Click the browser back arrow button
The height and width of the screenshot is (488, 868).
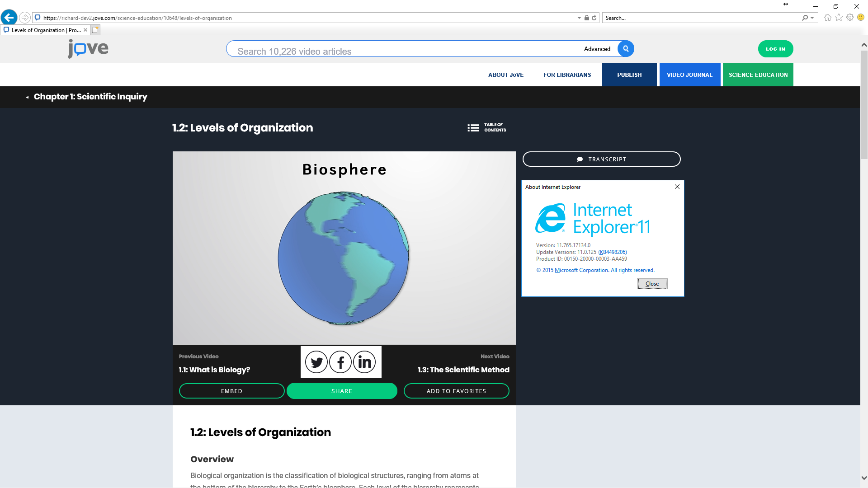(9, 18)
